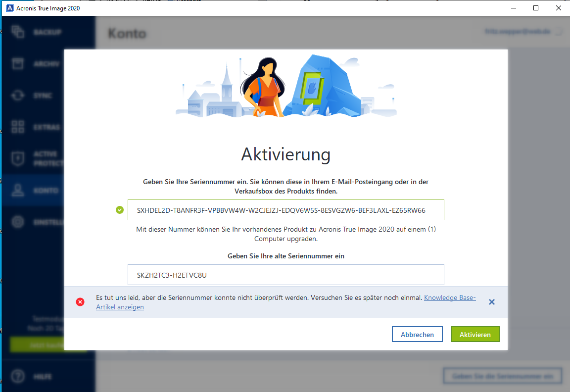
Task: Open the Knowledge Base-Artikel anzeigen link
Action: pos(449,298)
